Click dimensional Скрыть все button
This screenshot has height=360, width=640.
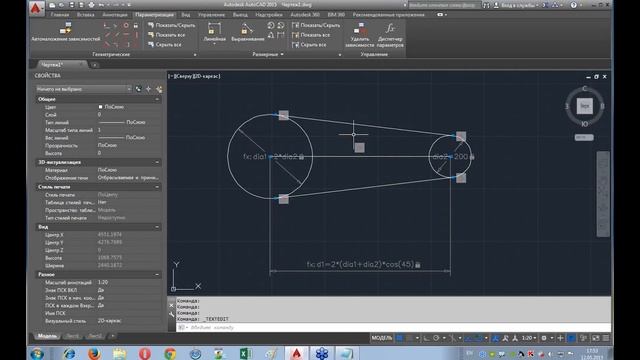[x=309, y=44]
